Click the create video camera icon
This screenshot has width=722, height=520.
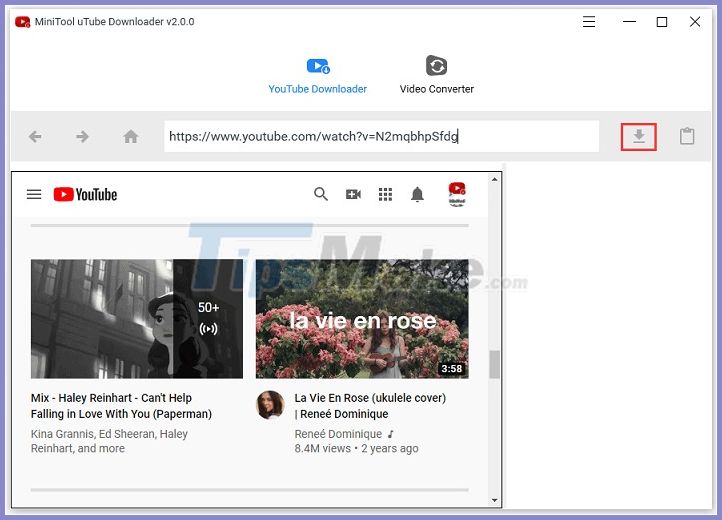pos(353,194)
